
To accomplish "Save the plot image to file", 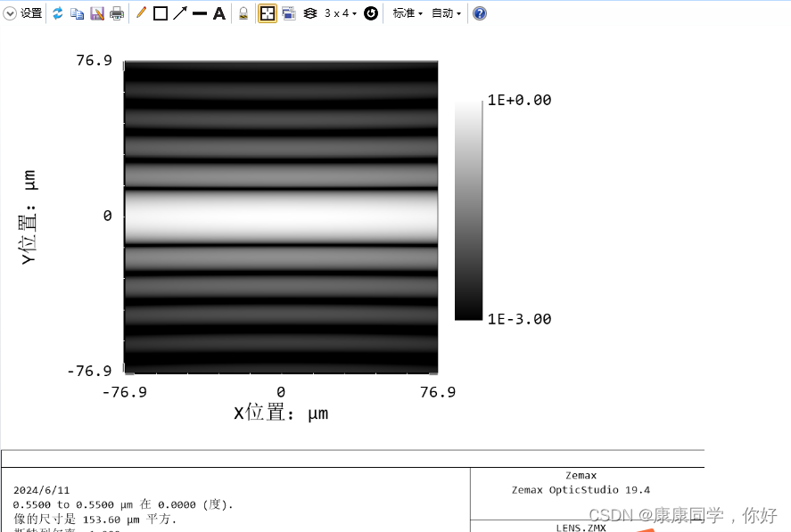I will (97, 13).
